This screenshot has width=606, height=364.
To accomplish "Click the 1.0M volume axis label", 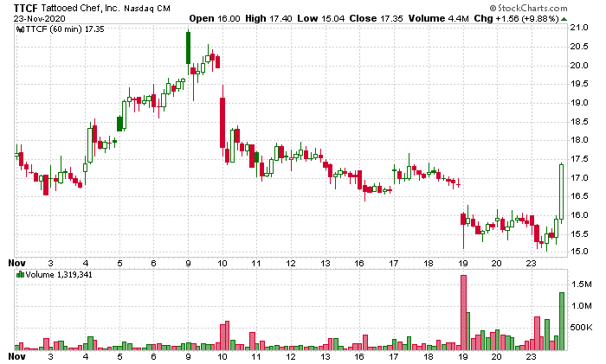I will 581,306.
